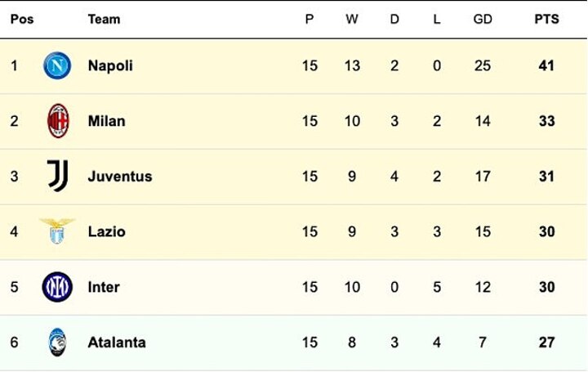The width and height of the screenshot is (588, 372).
Task: Open the Inter team page link
Action: (104, 287)
